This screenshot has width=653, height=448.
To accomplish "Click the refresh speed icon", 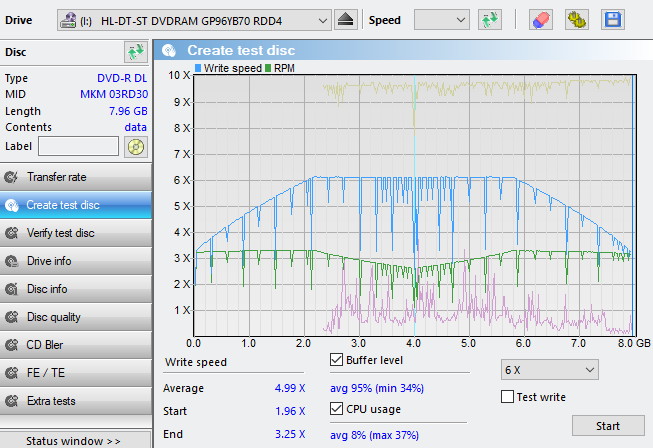I will 490,20.
